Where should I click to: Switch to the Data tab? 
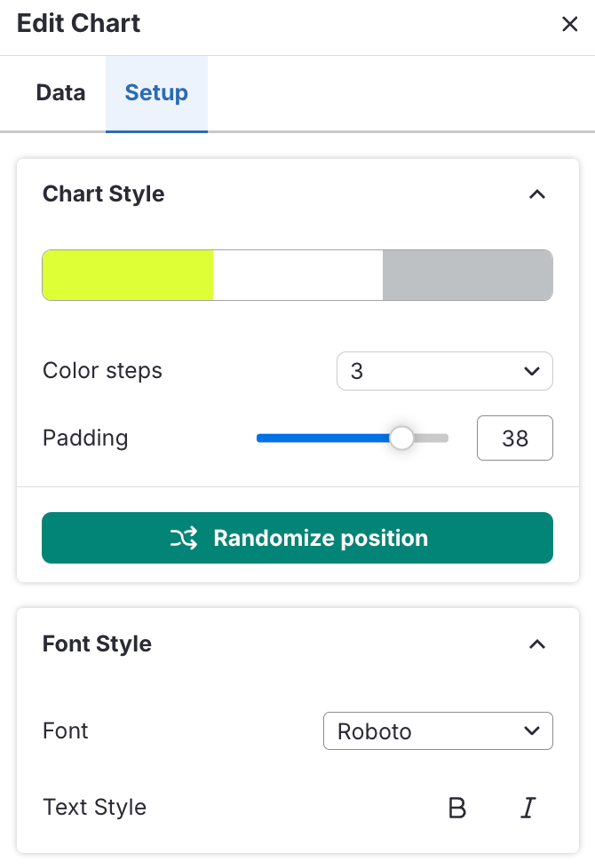point(60,93)
